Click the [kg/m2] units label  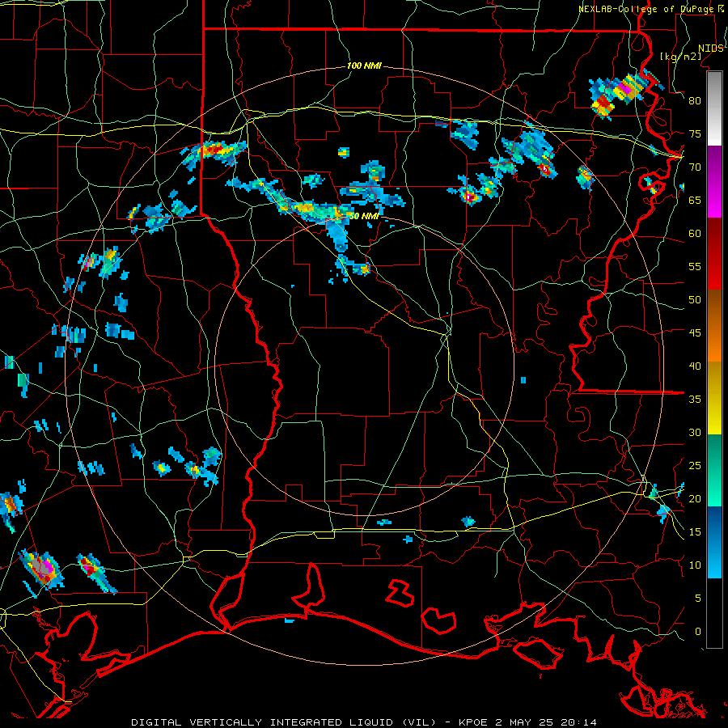point(681,57)
